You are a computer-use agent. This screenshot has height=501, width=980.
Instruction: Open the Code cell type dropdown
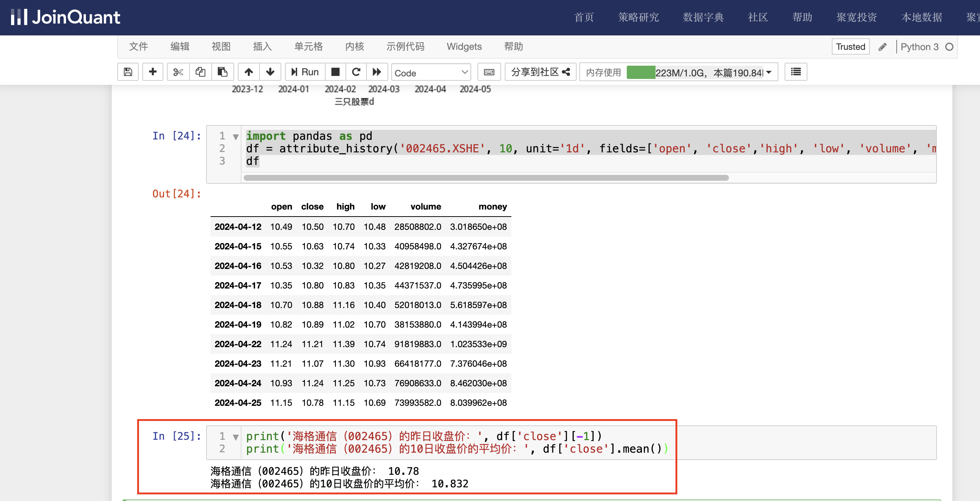point(431,72)
